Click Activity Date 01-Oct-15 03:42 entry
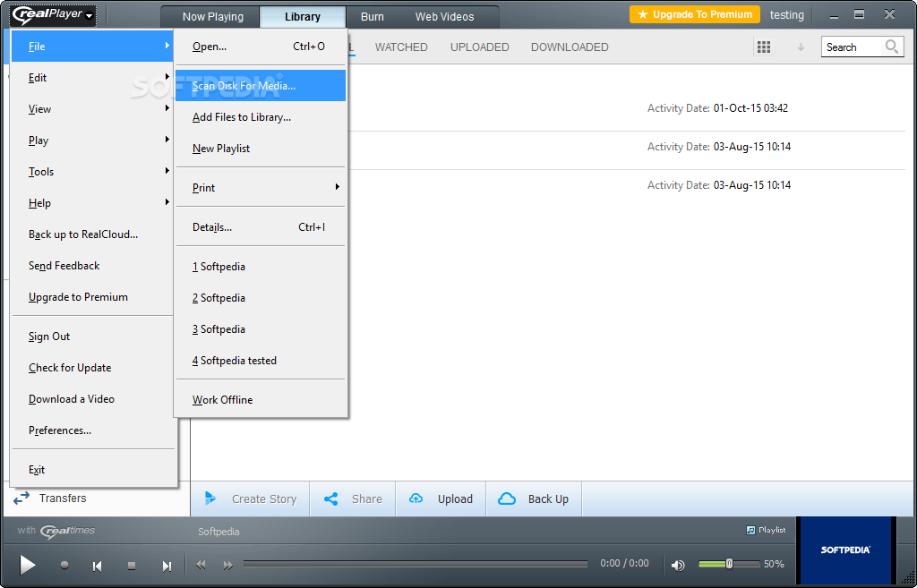917x588 pixels. point(717,108)
